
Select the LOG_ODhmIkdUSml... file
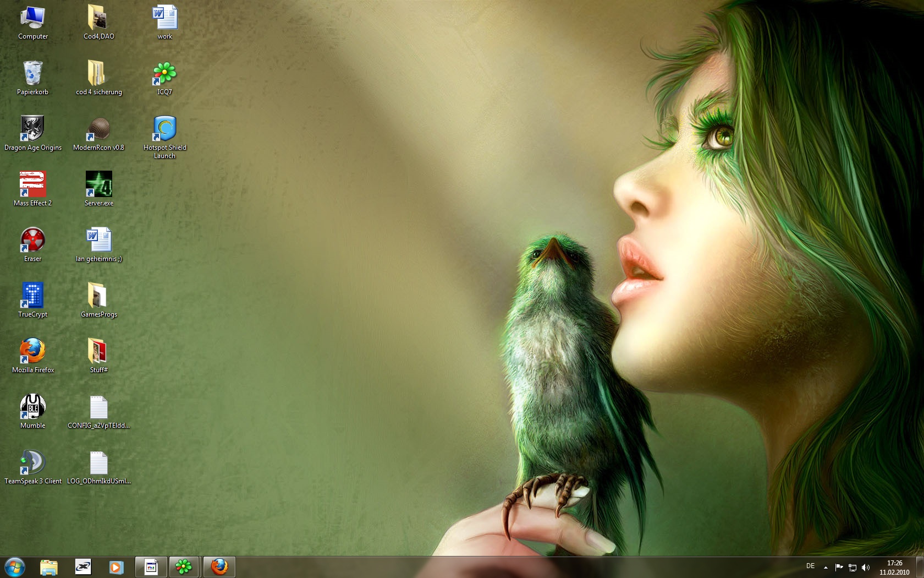[x=99, y=467]
